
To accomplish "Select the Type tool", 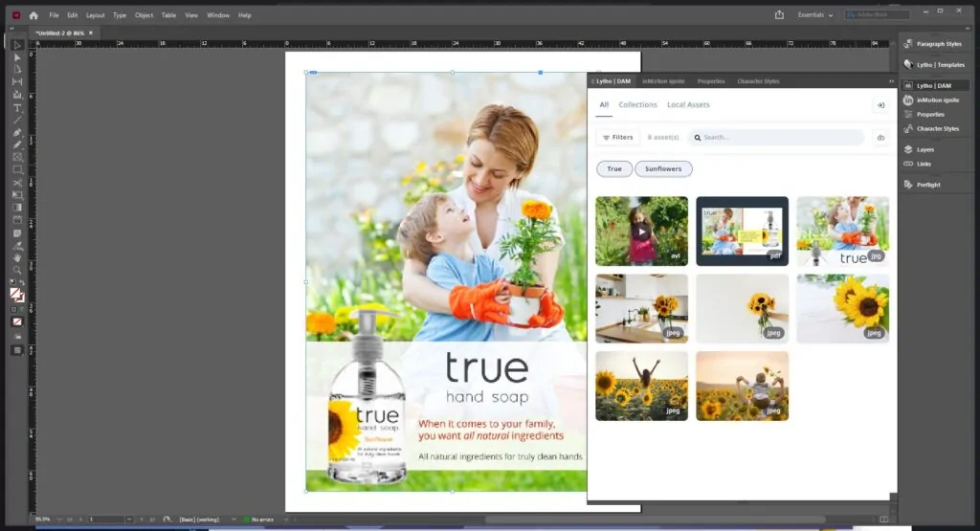I will 17,108.
